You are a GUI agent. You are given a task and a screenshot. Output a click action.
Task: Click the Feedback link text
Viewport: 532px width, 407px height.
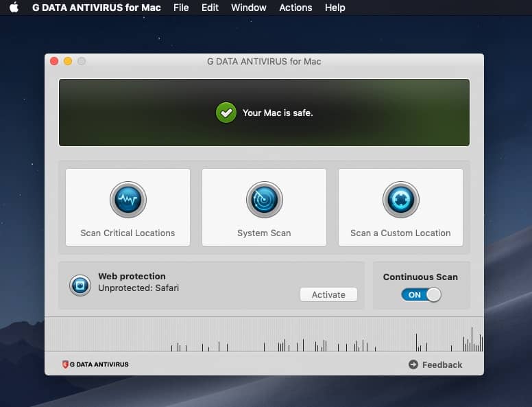tap(442, 365)
